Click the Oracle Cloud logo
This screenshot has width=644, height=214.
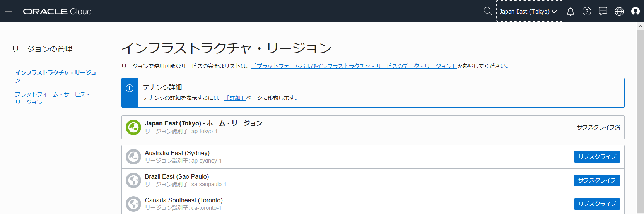(x=57, y=12)
